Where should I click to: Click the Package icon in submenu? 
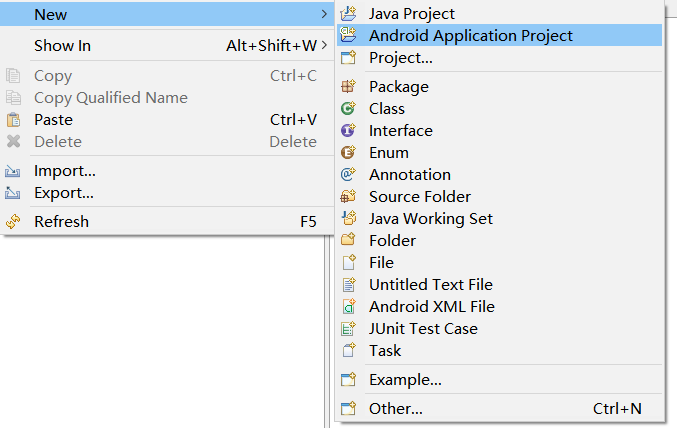point(348,87)
